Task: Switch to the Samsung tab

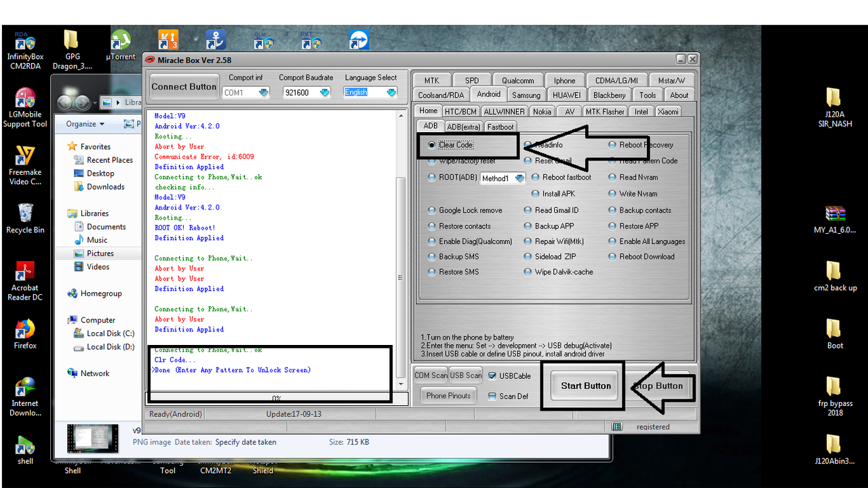Action: [526, 96]
